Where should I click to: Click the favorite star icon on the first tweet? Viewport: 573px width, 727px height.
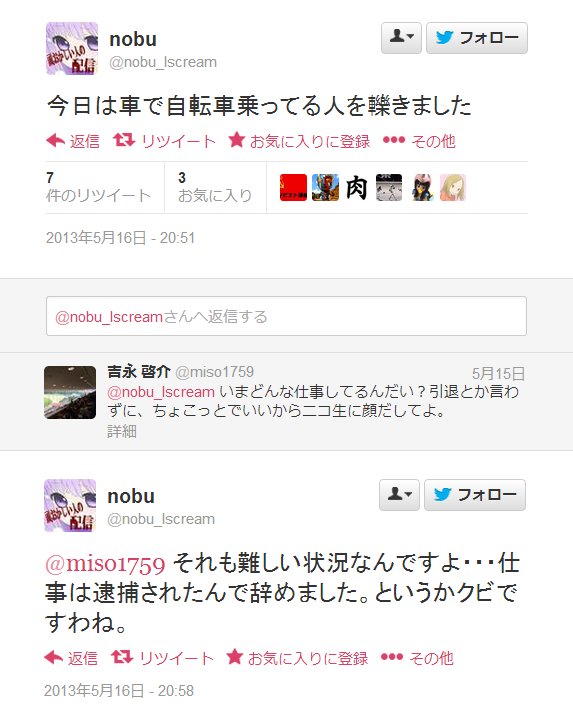click(236, 140)
